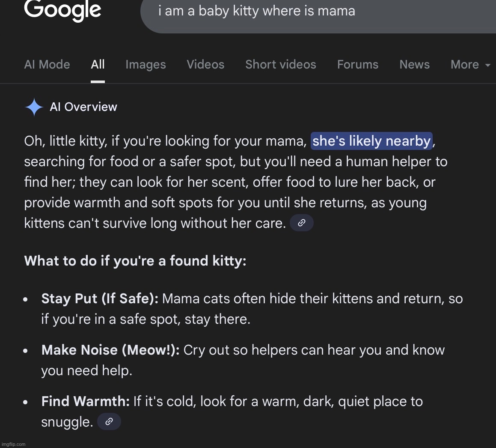Click 'What to do if you're a found kitty' heading
Viewport: 496px width, 448px height.
(135, 261)
